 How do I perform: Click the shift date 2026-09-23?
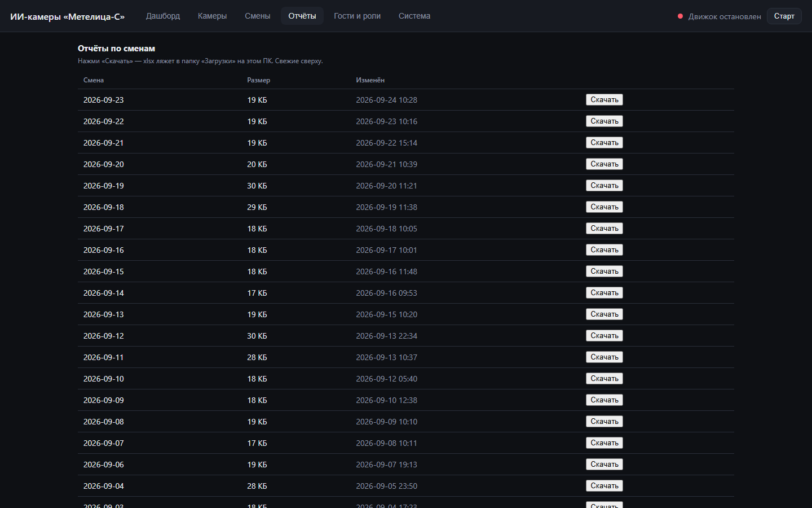[x=104, y=100]
